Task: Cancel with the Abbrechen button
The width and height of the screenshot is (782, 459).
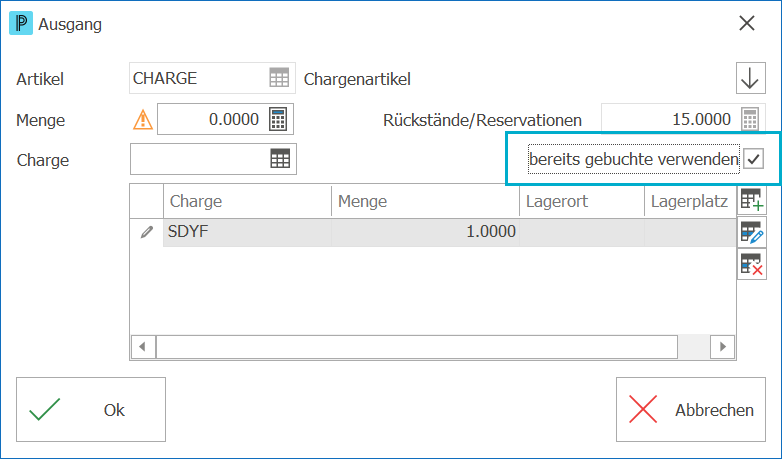Action: pyautogui.click(x=691, y=410)
